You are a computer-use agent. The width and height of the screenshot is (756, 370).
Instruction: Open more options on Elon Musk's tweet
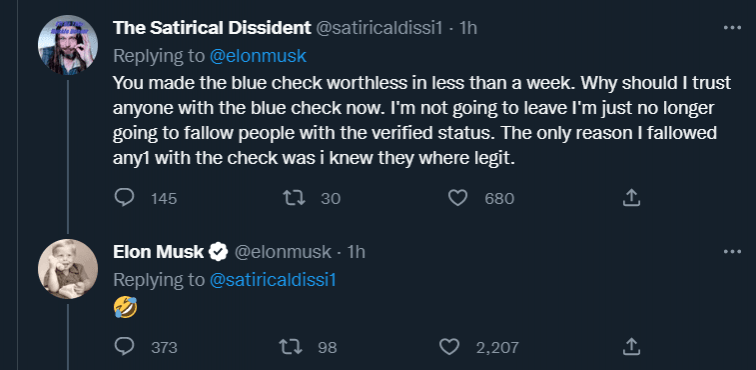pyautogui.click(x=732, y=251)
